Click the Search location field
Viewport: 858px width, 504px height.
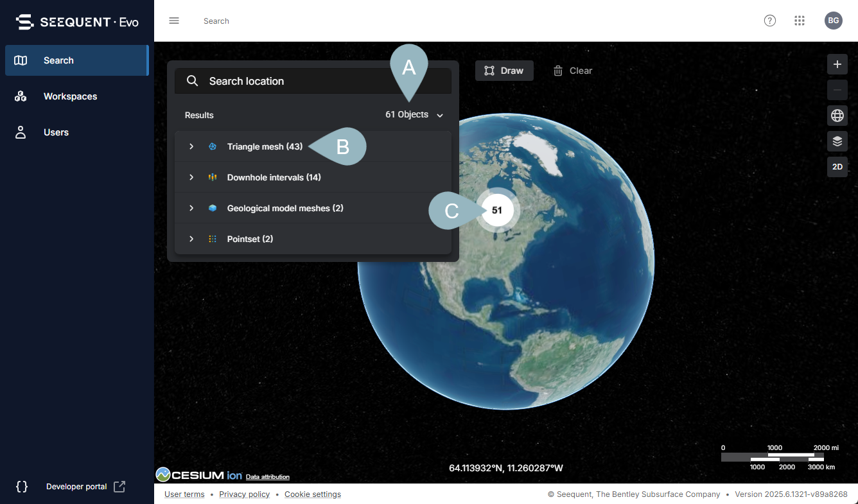click(x=313, y=82)
